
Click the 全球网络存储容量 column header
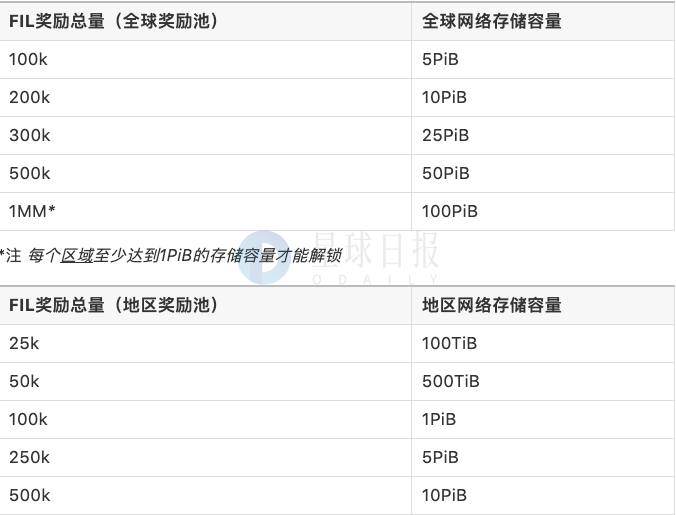(492, 21)
